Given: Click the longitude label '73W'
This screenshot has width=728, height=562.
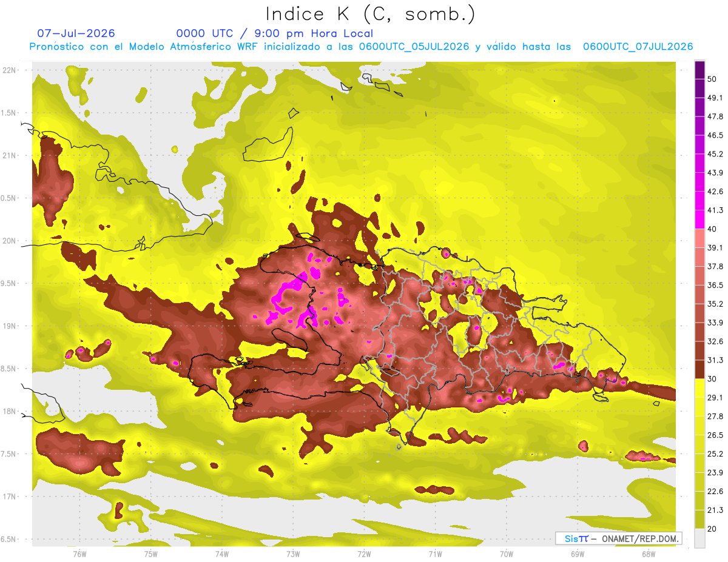Looking at the screenshot, I should coord(293,554).
